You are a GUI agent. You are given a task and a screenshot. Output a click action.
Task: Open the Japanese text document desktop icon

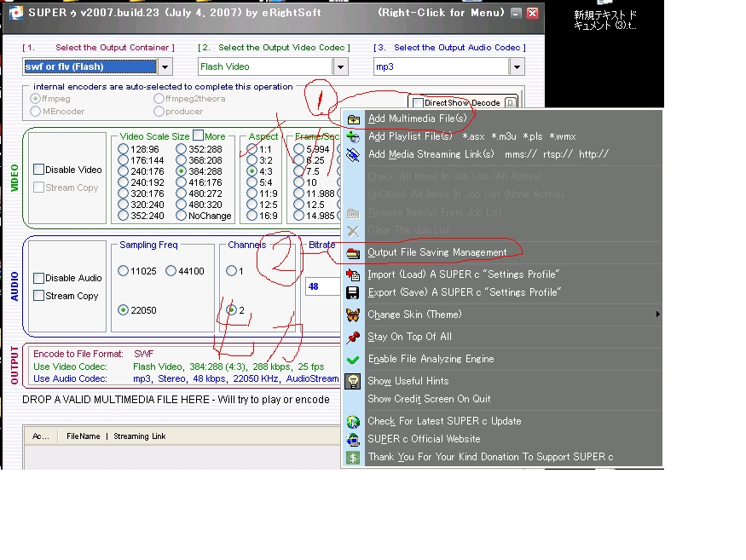(x=605, y=17)
